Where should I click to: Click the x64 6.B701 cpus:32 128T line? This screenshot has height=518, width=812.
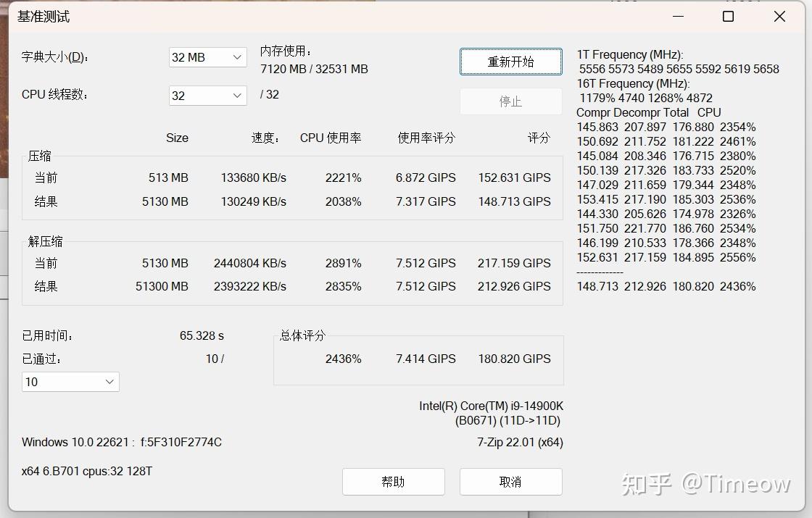(87, 471)
